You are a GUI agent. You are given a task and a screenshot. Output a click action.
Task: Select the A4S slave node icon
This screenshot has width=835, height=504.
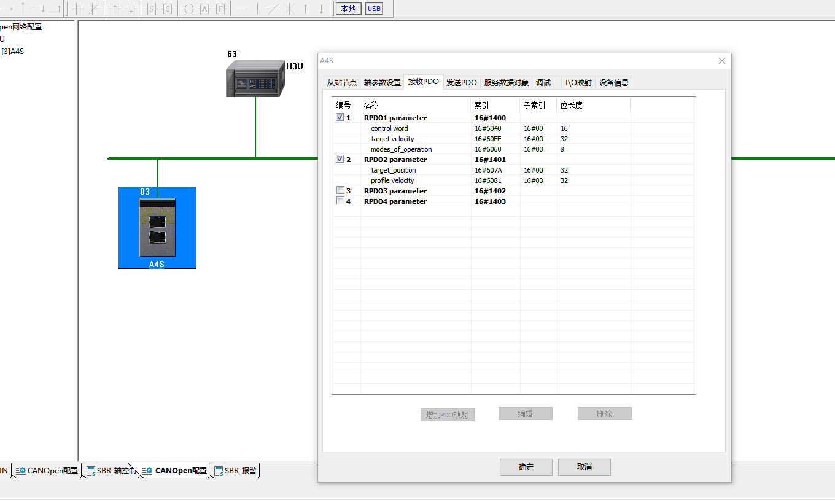pos(157,228)
